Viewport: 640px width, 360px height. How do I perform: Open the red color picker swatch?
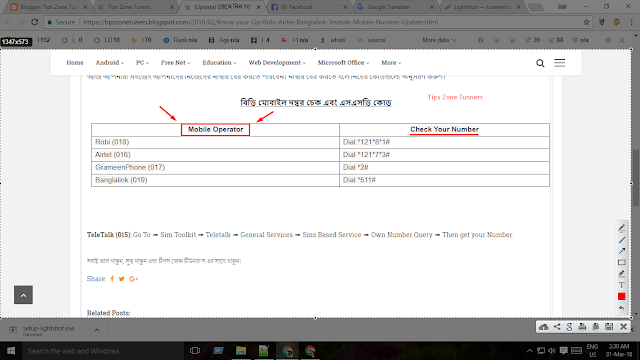click(x=622, y=296)
